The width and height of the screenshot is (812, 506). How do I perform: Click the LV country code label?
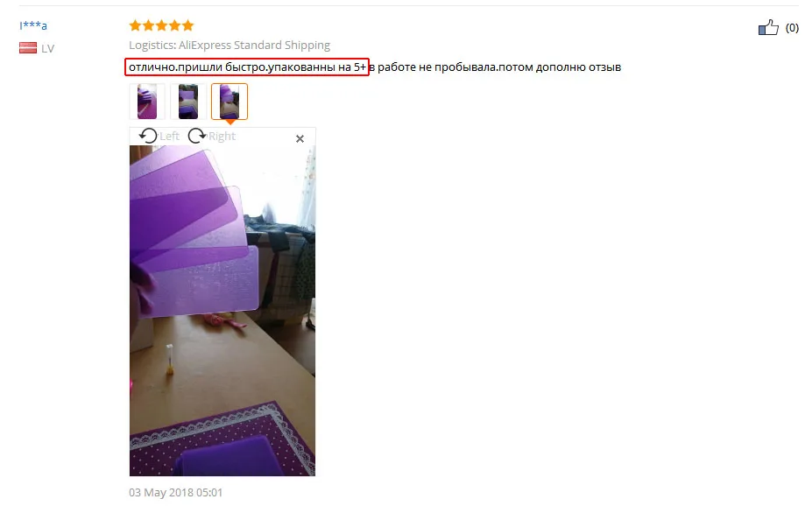(x=47, y=49)
